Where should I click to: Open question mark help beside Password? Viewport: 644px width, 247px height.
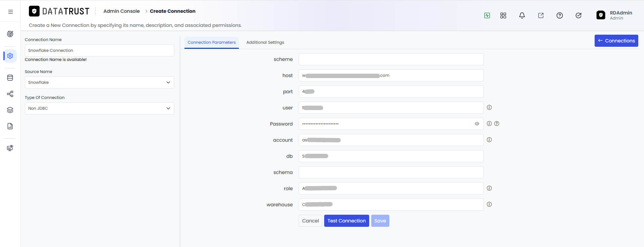point(497,123)
